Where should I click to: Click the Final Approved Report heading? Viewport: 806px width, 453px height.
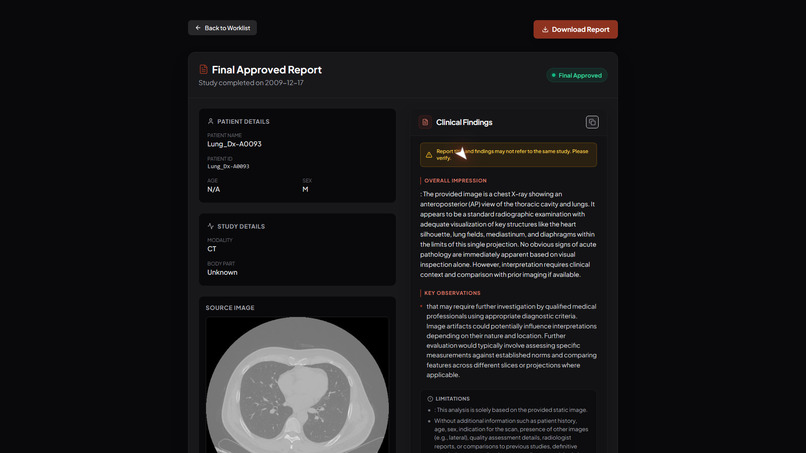click(267, 69)
